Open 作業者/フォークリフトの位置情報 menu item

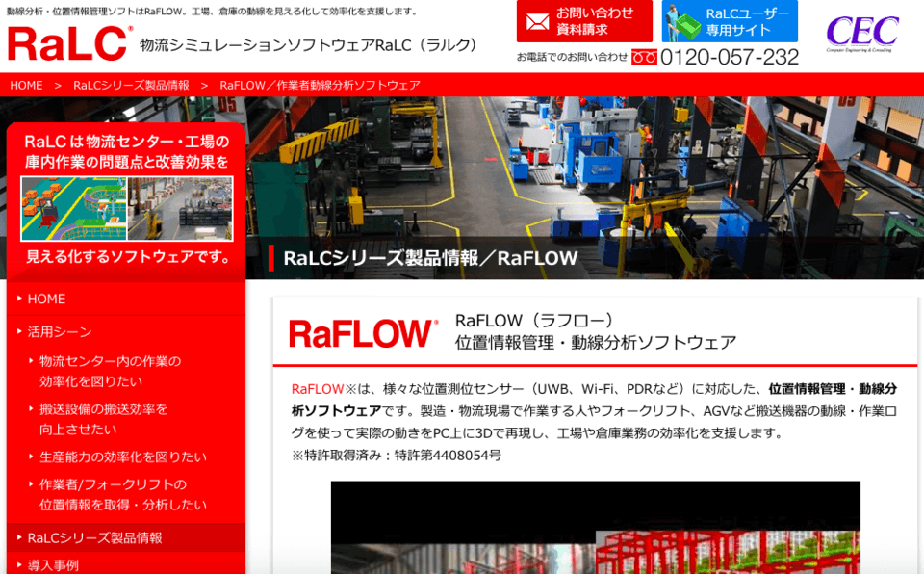(x=122, y=494)
